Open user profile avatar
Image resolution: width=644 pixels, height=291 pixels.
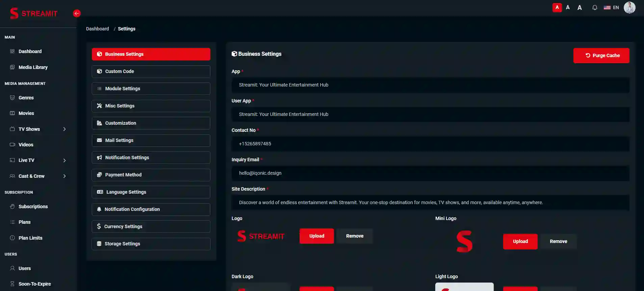click(629, 7)
